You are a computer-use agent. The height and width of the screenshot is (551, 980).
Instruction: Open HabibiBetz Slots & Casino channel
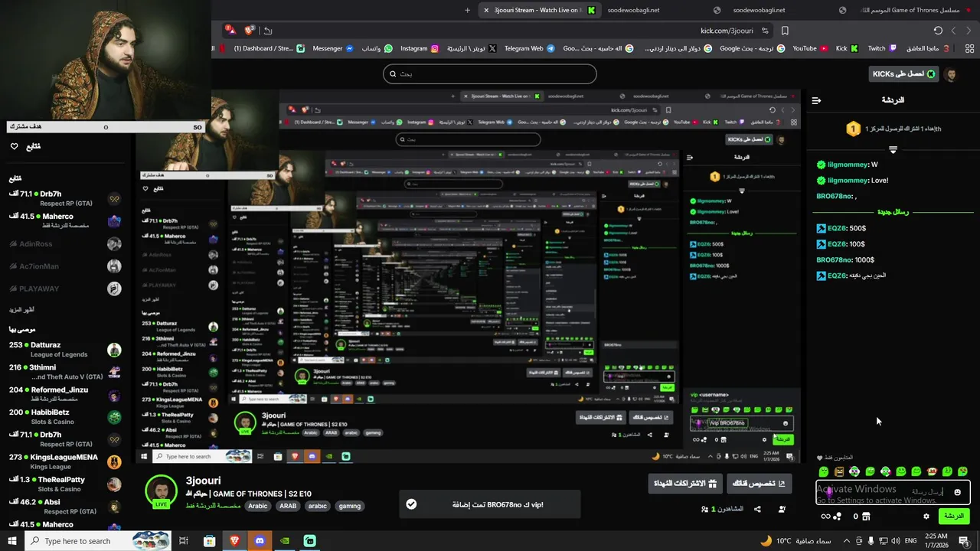coord(65,417)
